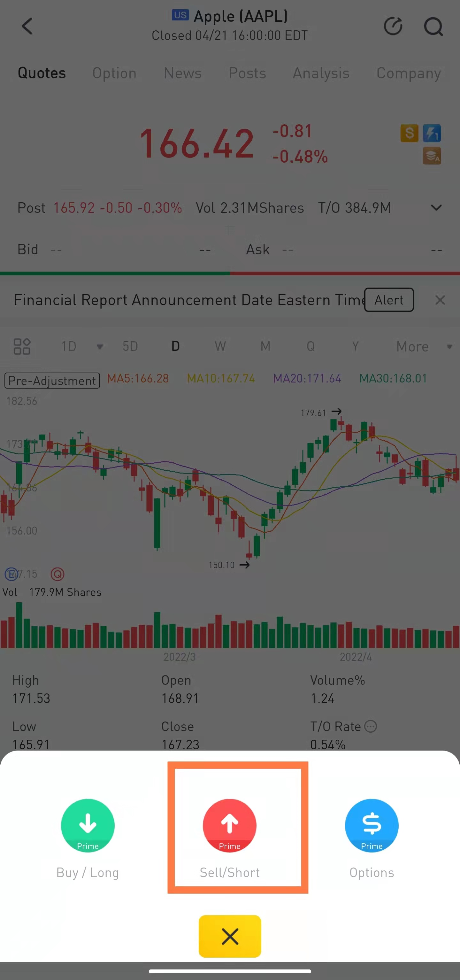Open the chart layout grid icon

click(22, 346)
